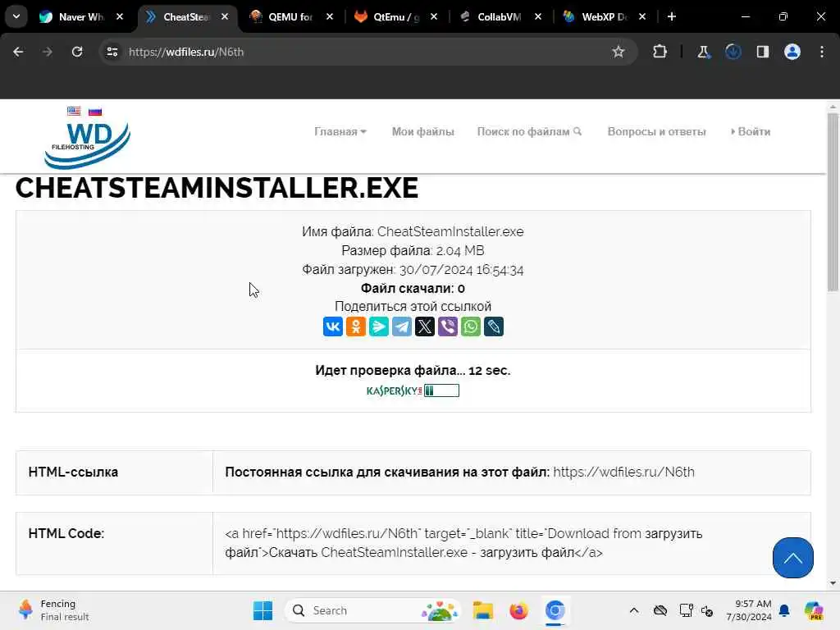Screen dimensions: 840x630
Task: Click the page vertical scrollbar thumb
Action: tap(833, 202)
